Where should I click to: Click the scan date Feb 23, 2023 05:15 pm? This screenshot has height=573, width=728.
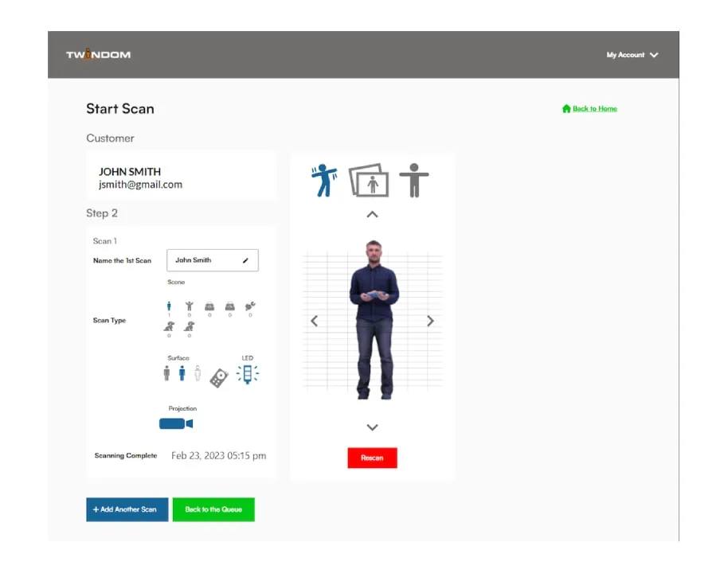coord(219,456)
